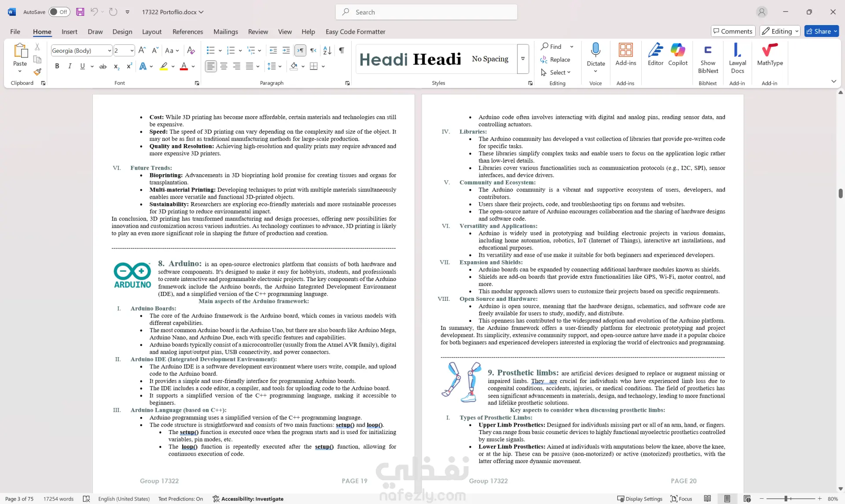
Task: Click the Sort paragraphs icon
Action: click(x=327, y=51)
